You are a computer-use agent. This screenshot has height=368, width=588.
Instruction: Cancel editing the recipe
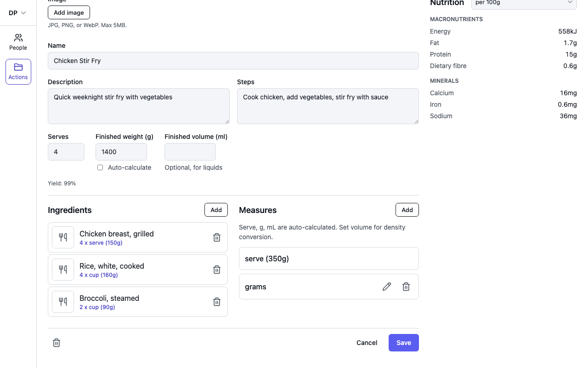[367, 343]
